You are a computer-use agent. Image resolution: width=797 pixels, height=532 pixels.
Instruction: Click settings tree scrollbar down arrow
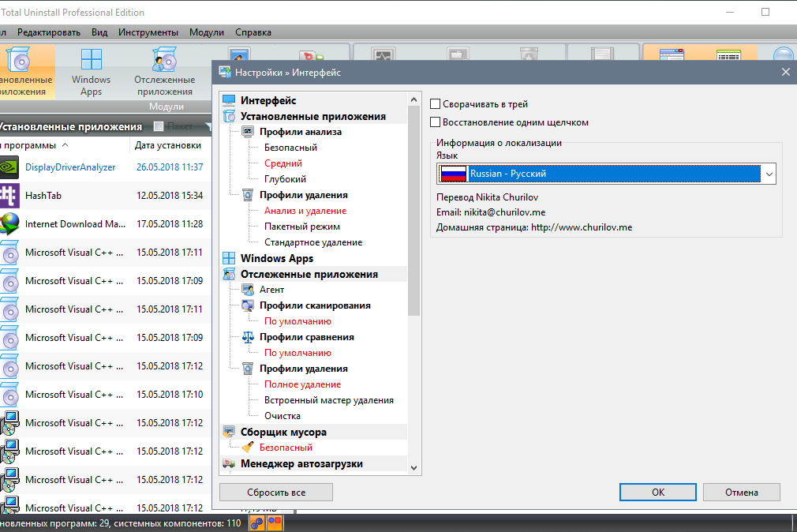(x=413, y=468)
